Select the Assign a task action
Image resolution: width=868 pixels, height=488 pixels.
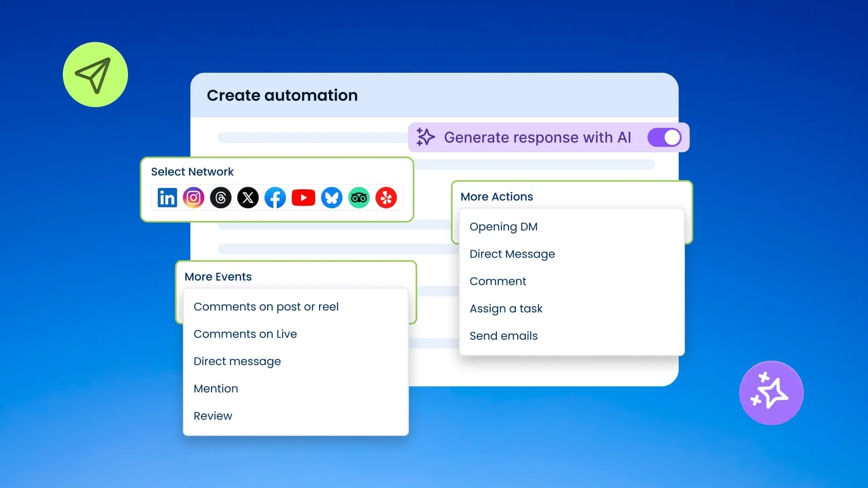[506, 309]
